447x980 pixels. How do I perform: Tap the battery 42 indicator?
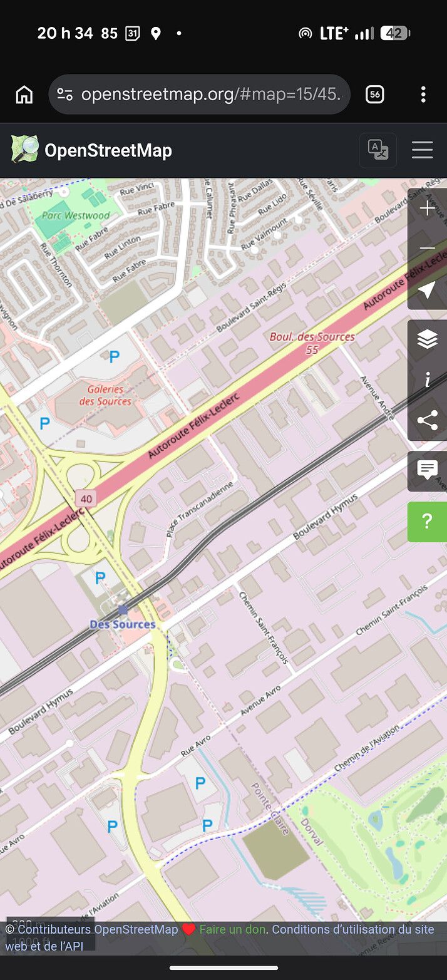[x=395, y=34]
